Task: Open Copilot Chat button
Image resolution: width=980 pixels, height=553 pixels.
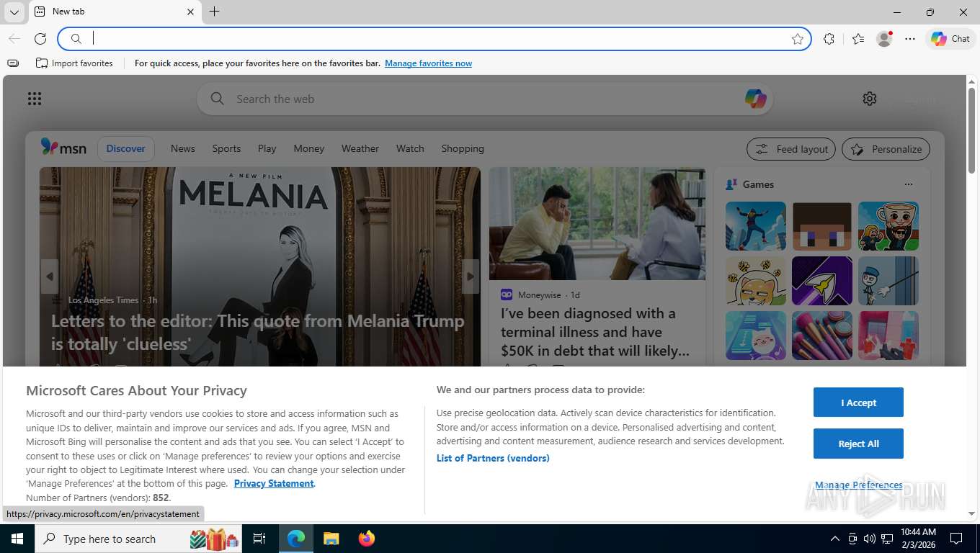Action: coord(950,39)
